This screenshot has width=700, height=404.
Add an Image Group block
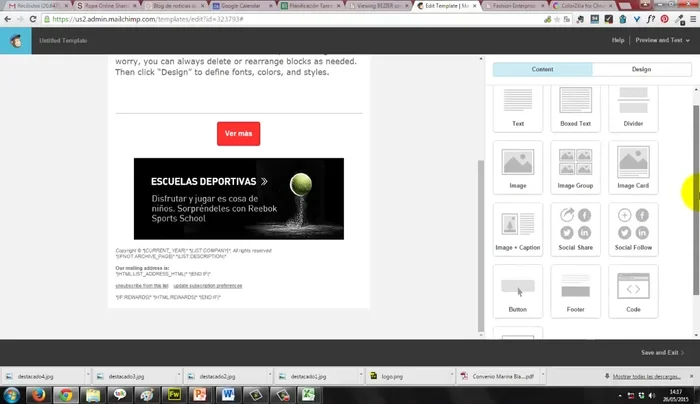575,167
